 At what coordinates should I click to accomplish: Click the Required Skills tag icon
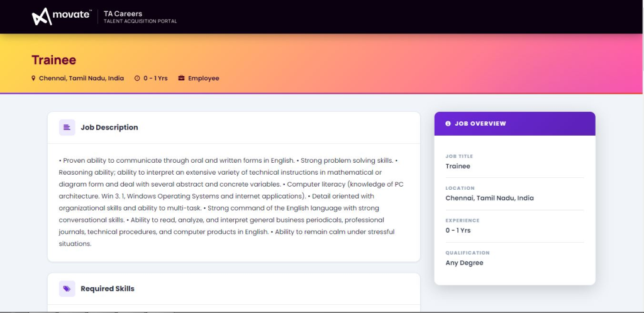pos(67,288)
